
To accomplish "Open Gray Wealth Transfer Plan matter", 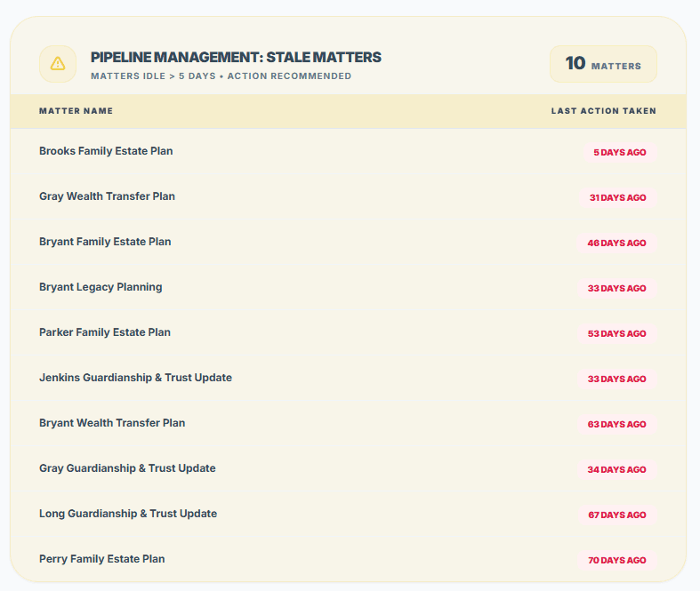I will click(107, 196).
